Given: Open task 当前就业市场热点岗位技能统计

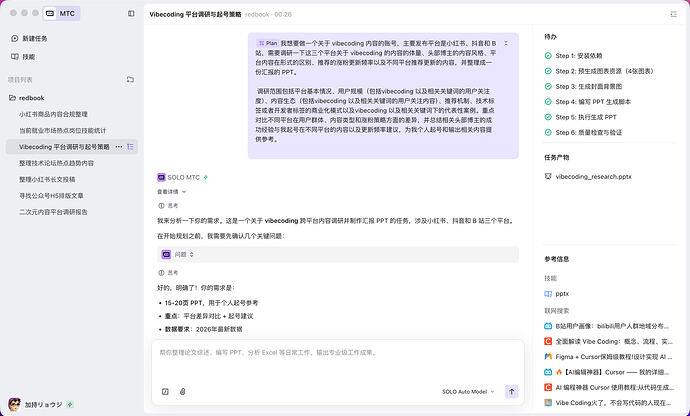Looking at the screenshot, I should [62, 130].
